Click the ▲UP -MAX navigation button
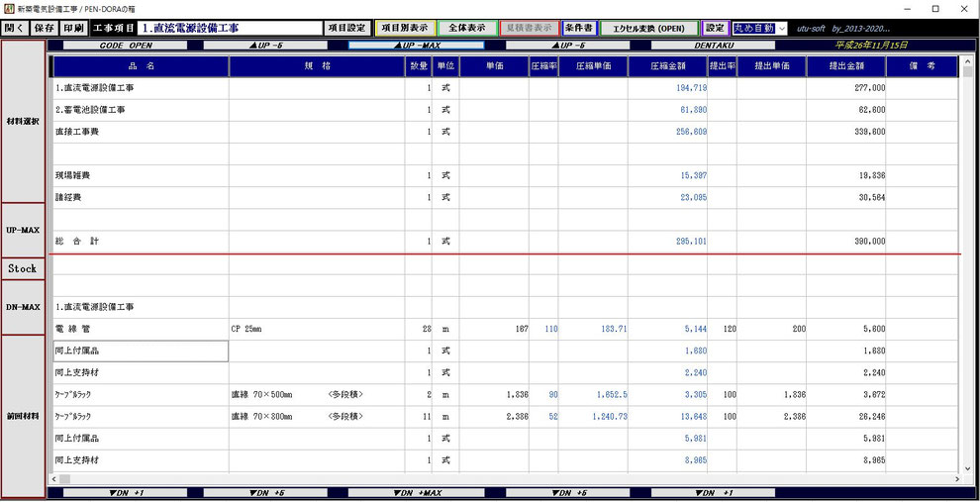The width and height of the screenshot is (980, 502). 416,46
